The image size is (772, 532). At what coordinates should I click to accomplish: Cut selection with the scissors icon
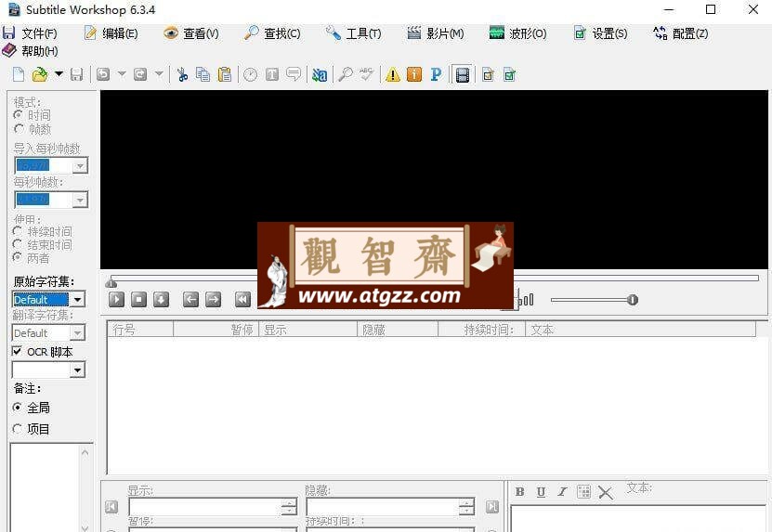(x=182, y=75)
